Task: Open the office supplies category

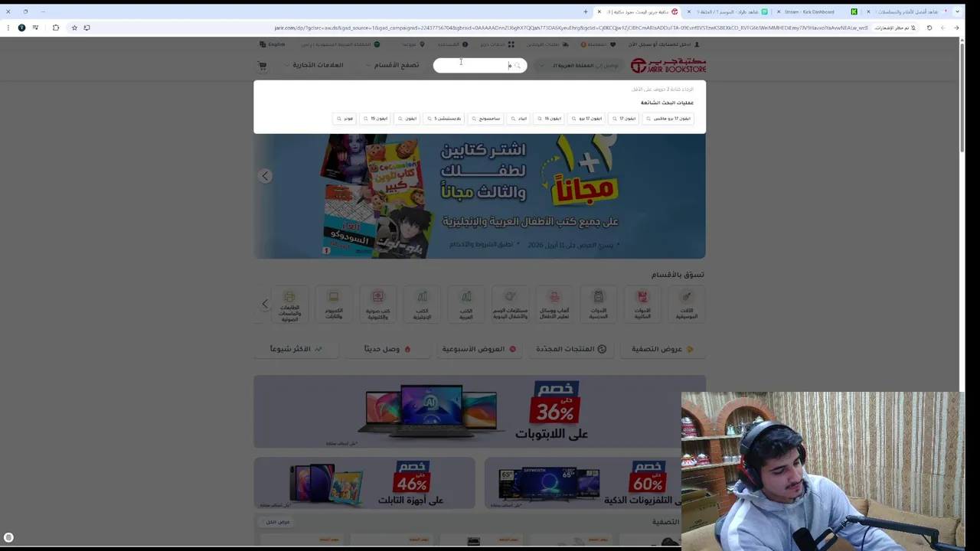Action: pos(642,305)
